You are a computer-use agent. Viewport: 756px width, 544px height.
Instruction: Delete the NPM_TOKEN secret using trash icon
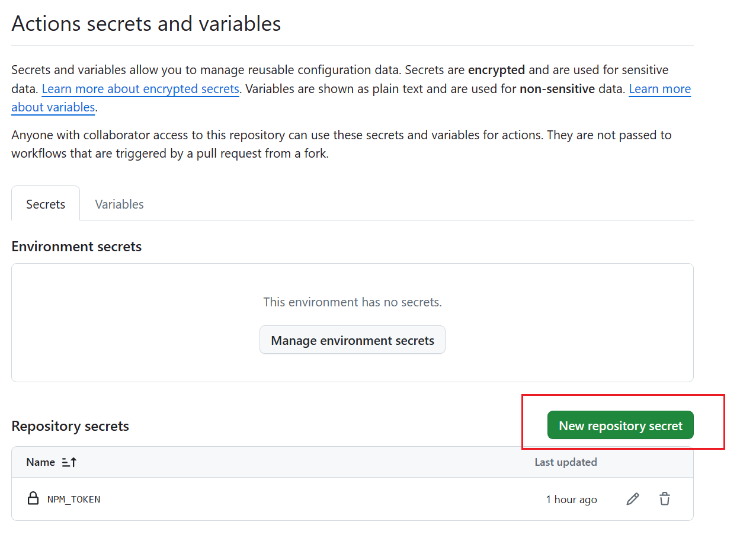coord(665,499)
